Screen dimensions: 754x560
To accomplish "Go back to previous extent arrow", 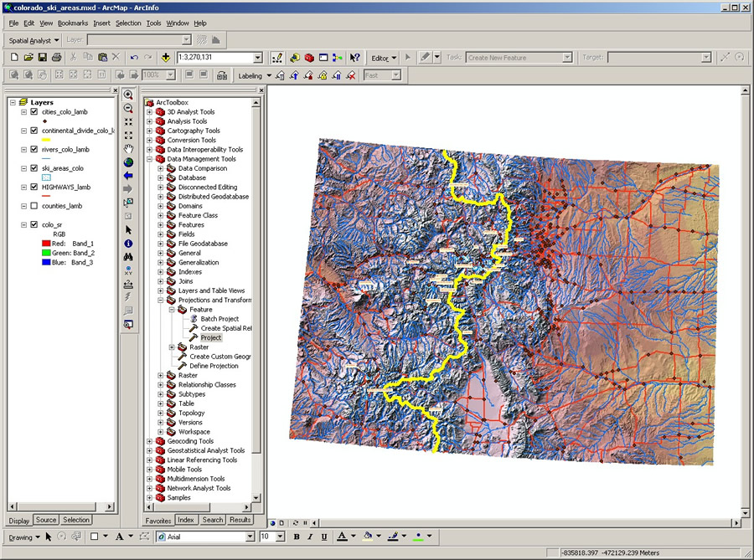I will click(128, 176).
